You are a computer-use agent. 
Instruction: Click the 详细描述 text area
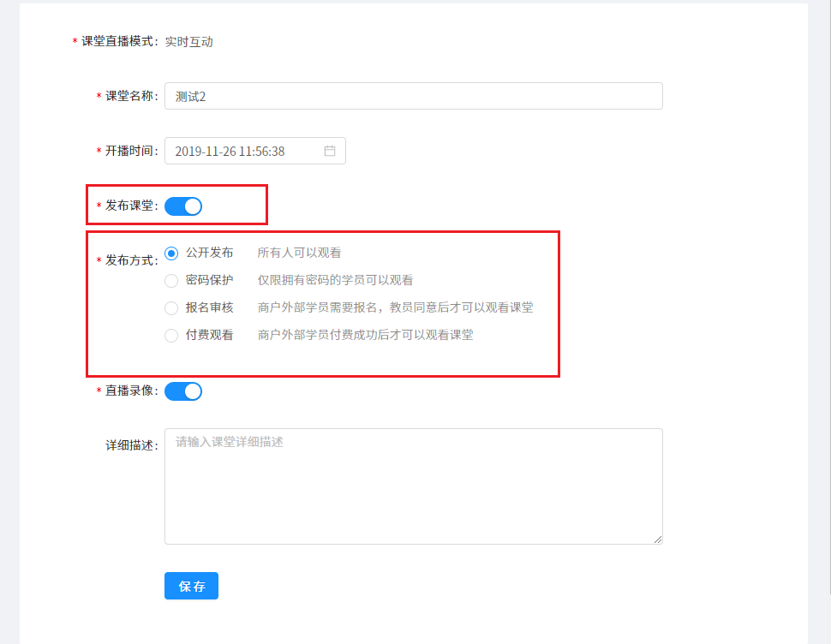(x=414, y=486)
